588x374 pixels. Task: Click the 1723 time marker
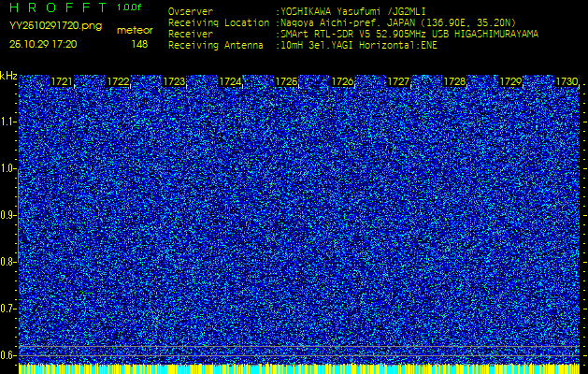(x=174, y=81)
